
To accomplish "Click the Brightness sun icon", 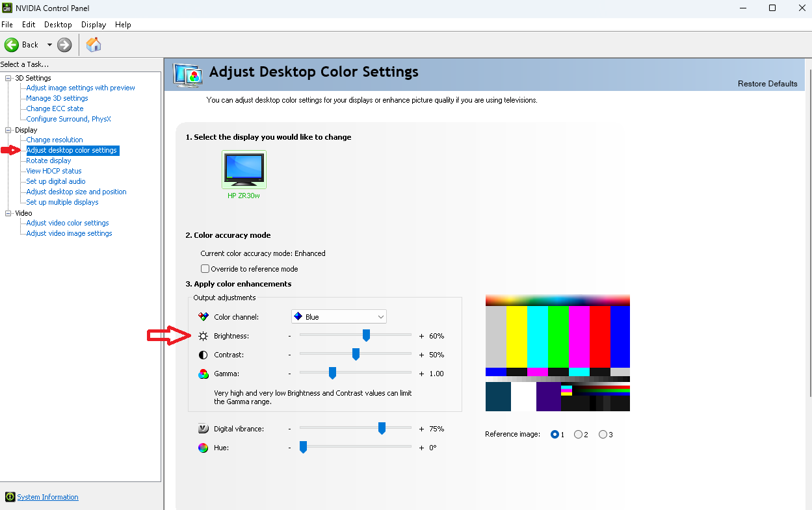I will coord(203,336).
